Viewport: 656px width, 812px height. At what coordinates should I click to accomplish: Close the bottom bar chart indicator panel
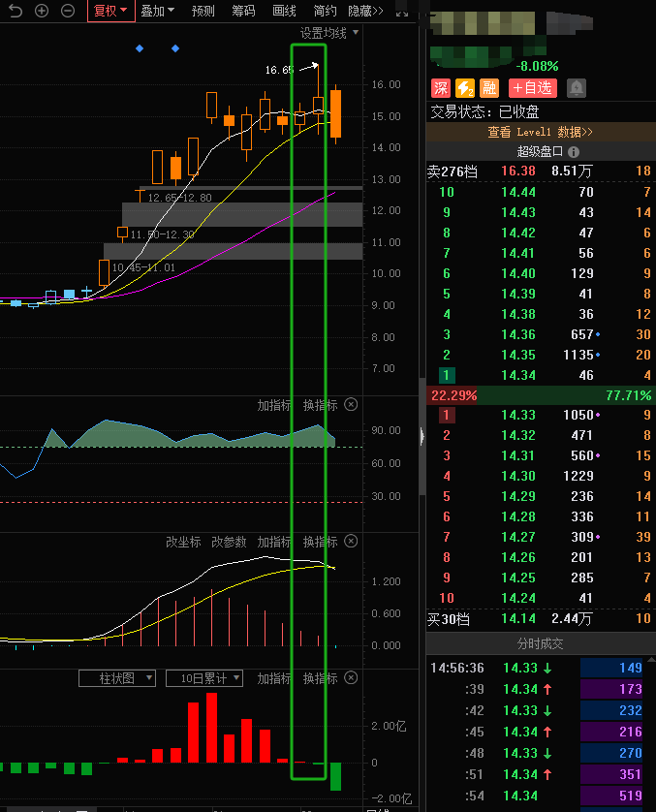[x=351, y=678]
